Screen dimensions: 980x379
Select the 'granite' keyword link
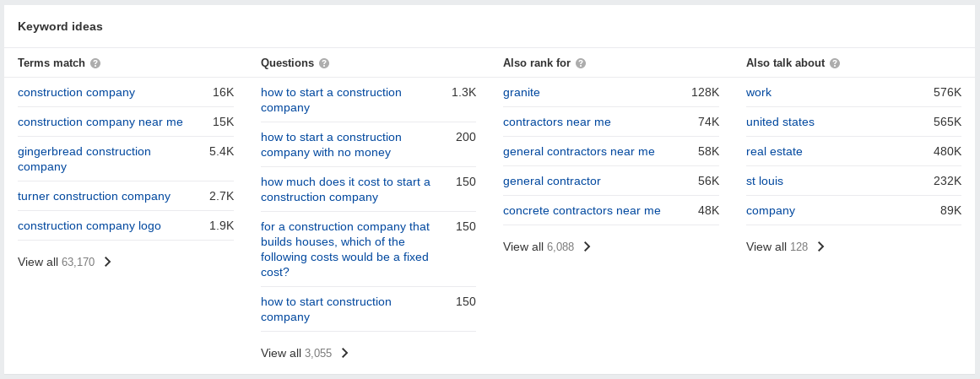click(522, 93)
